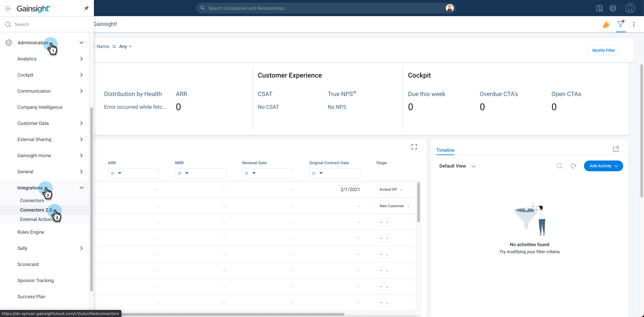Click the Timeline refresh icon
Screen dimensions: 644x317
click(x=574, y=166)
